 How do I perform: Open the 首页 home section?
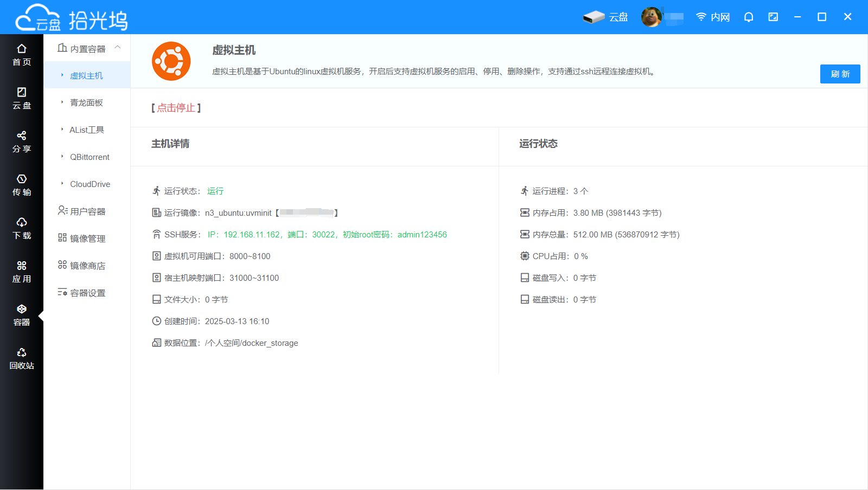click(22, 55)
